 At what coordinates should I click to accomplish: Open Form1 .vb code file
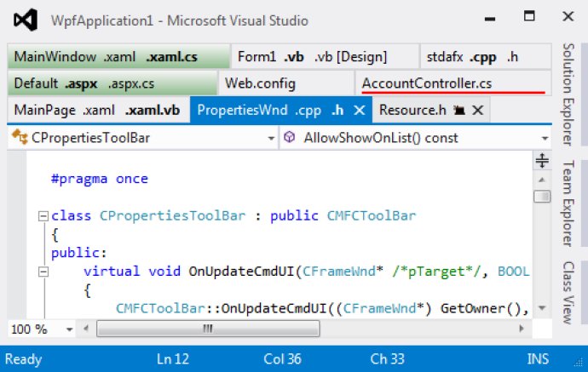pos(294,56)
